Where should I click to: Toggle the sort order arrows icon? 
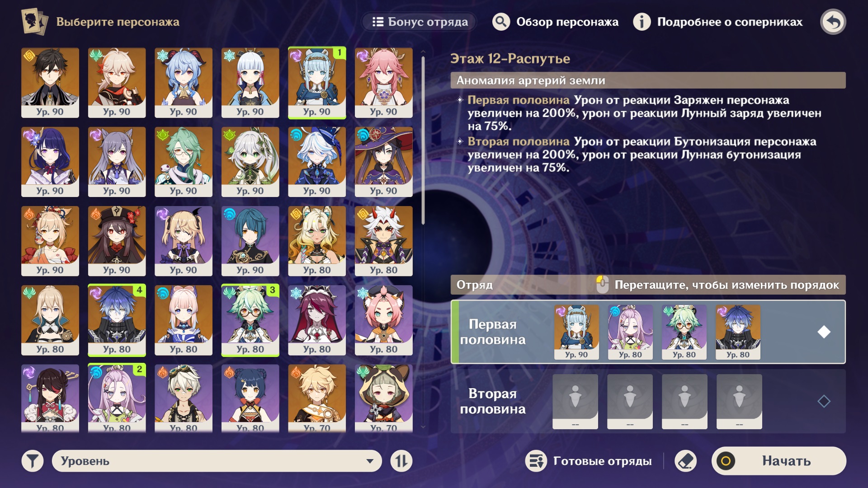click(401, 461)
